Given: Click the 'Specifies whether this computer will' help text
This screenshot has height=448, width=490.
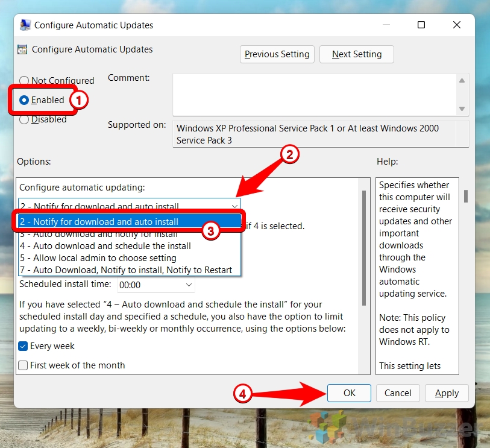Looking at the screenshot, I should (x=415, y=191).
